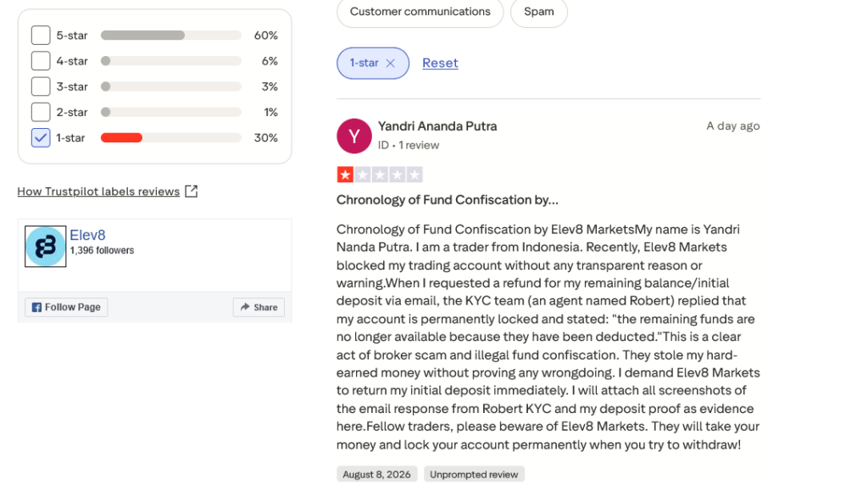Image resolution: width=868 pixels, height=485 pixels.
Task: Open reviewer name Yandri Ananda Putra
Action: coord(437,126)
